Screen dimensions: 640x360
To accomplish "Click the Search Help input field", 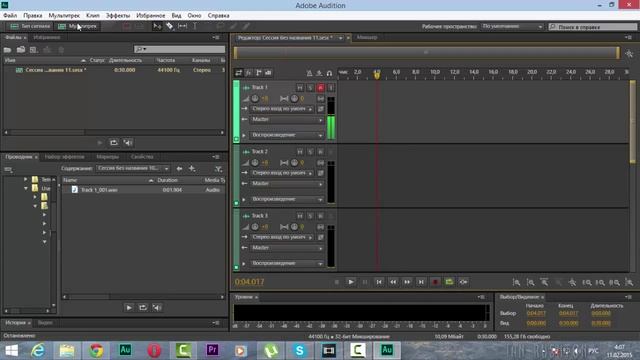I will tap(593, 27).
